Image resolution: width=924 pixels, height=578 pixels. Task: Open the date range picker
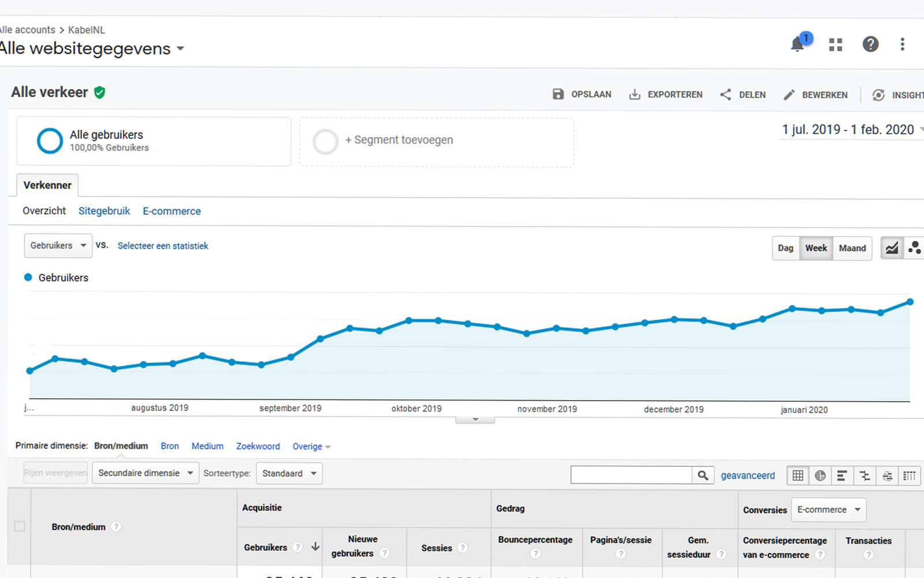852,129
